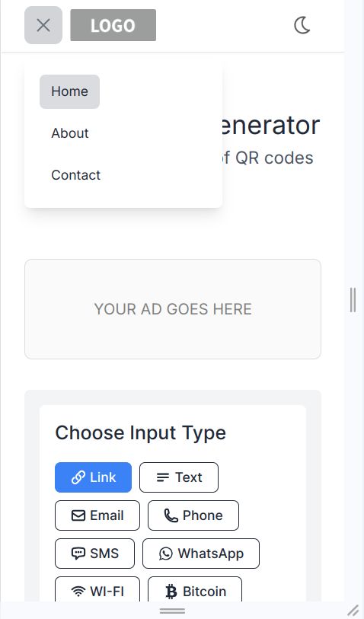Select the Bitcoin input type
Screen dimensions: 364x619
click(x=195, y=589)
